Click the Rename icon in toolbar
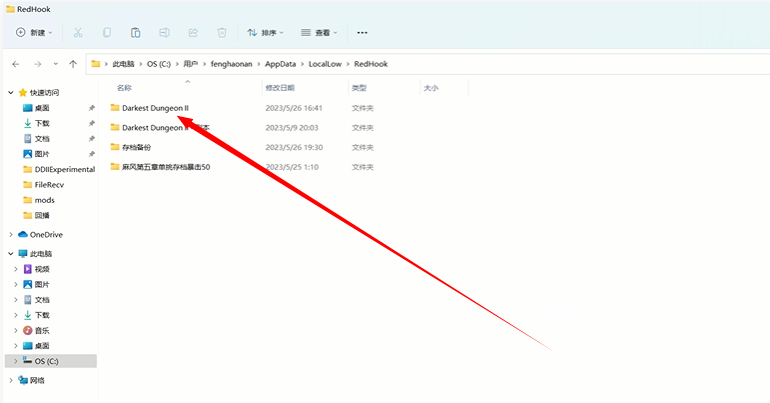 tap(165, 33)
